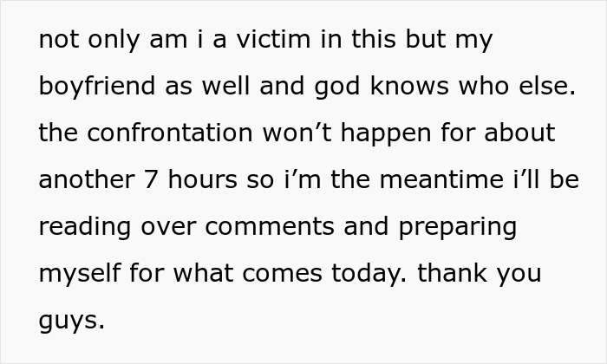Click the word 'reading' in the text
This screenshot has height=364, width=607.
(85, 227)
